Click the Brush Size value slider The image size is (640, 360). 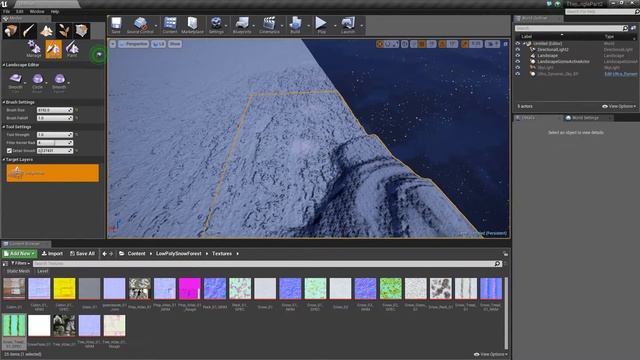(55, 110)
